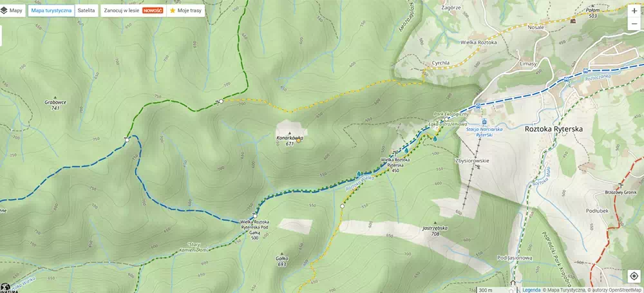Zoom out with the minus button
The width and height of the screenshot is (644, 293).
pyautogui.click(x=634, y=24)
